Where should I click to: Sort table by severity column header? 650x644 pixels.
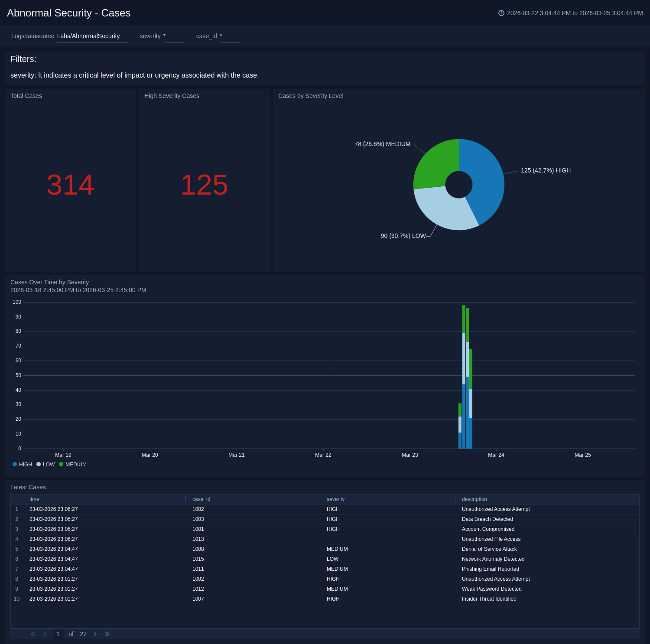click(335, 499)
